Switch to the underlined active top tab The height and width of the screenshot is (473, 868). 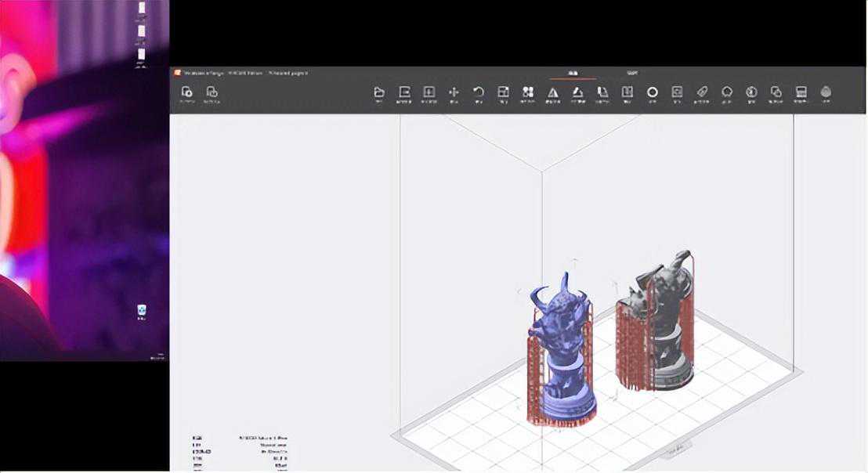[573, 73]
